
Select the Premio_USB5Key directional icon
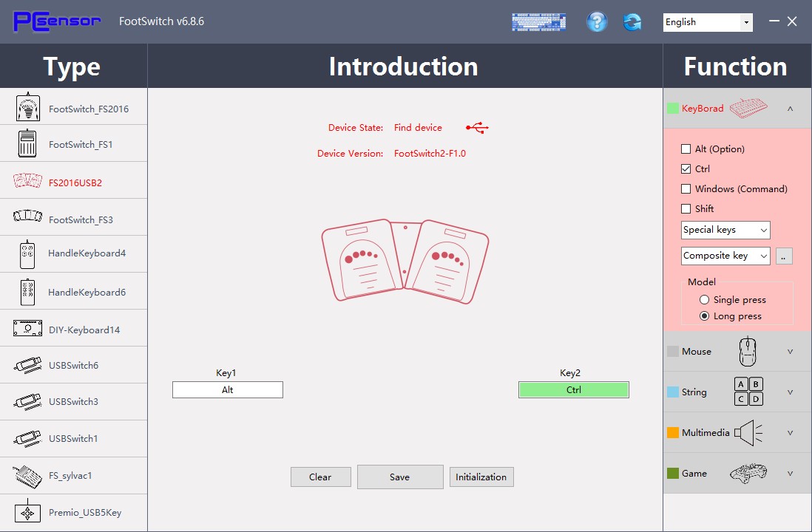[x=27, y=512]
